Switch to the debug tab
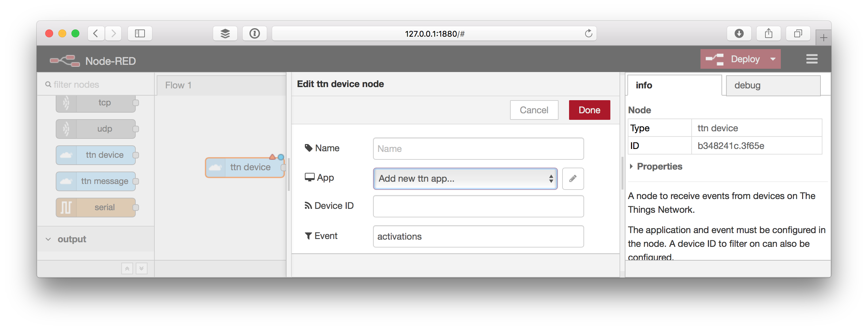Screen dimensions: 868x330 (773, 85)
